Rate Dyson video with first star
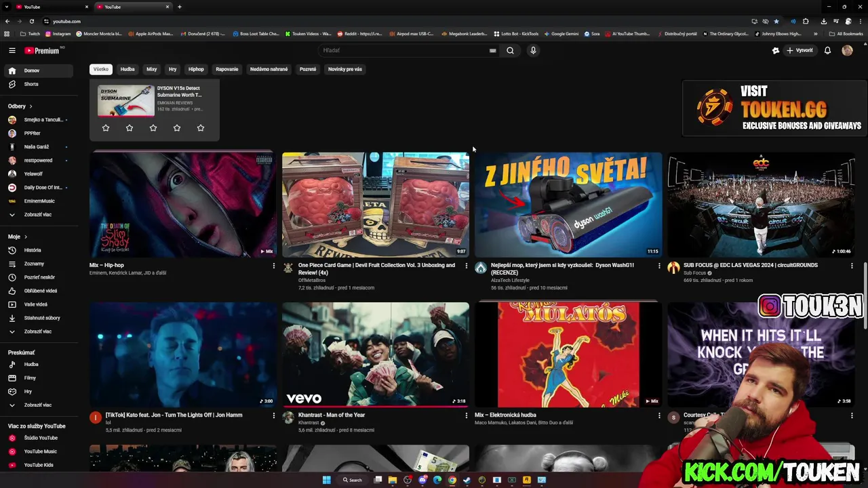 pyautogui.click(x=106, y=127)
